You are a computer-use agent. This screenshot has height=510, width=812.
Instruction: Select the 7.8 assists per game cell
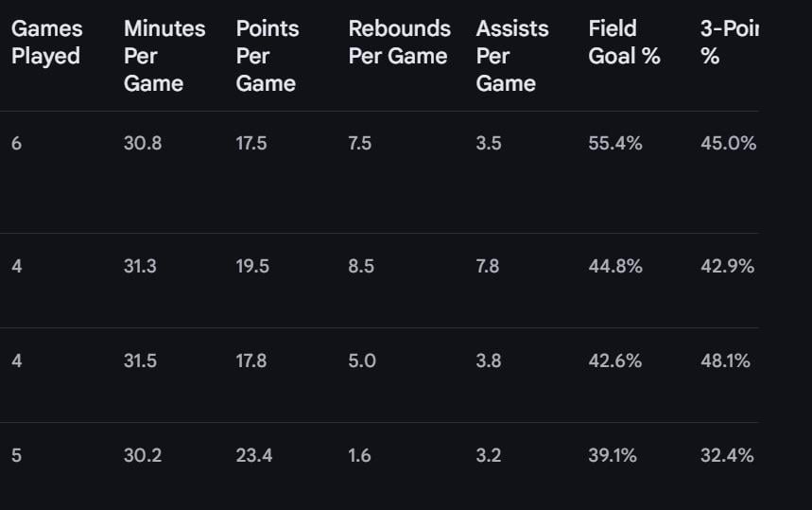(x=488, y=267)
